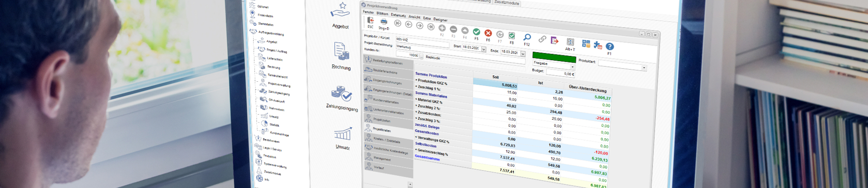This screenshot has width=868, height=188.
Task: Switch to the Zusatzmodule tab
Action: [506, 2]
